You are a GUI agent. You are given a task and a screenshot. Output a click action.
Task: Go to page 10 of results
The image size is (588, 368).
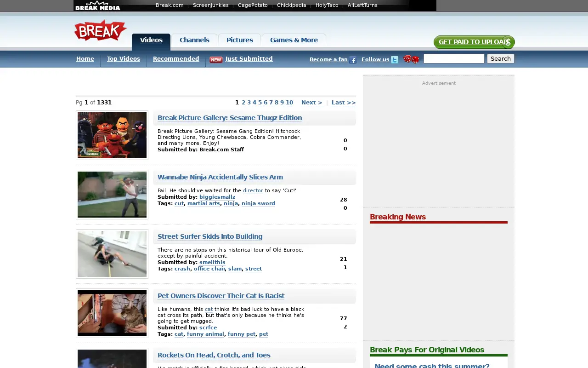[x=289, y=103]
